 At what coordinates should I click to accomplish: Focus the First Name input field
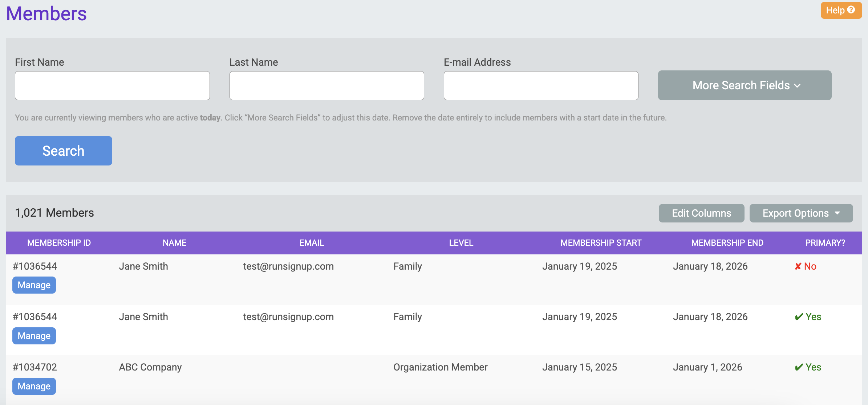click(x=112, y=86)
